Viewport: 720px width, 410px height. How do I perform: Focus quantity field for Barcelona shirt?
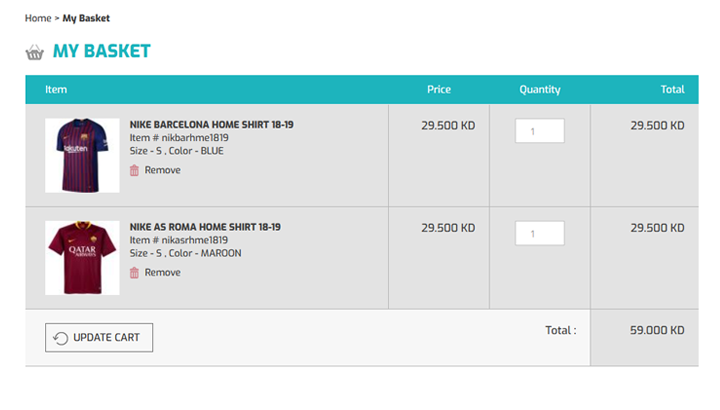pos(540,131)
